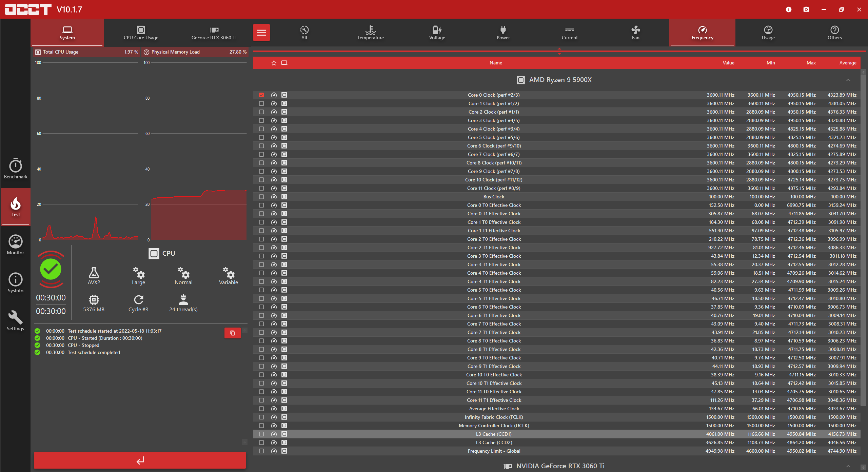The image size is (868, 472).
Task: Click display icon for L3 Cache (CCD1) row
Action: click(x=284, y=434)
